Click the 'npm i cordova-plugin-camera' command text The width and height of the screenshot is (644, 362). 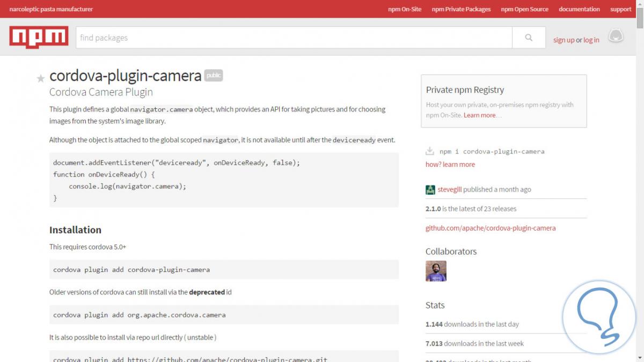tap(492, 151)
